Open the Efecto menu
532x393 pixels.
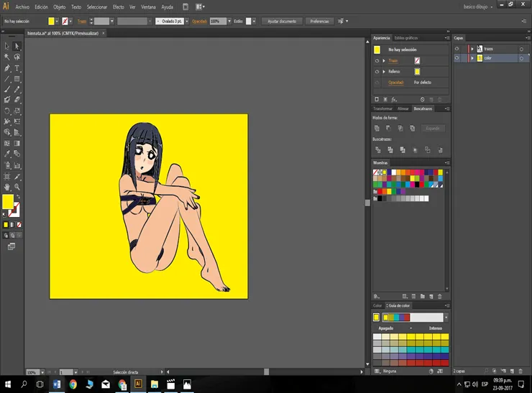pos(119,6)
